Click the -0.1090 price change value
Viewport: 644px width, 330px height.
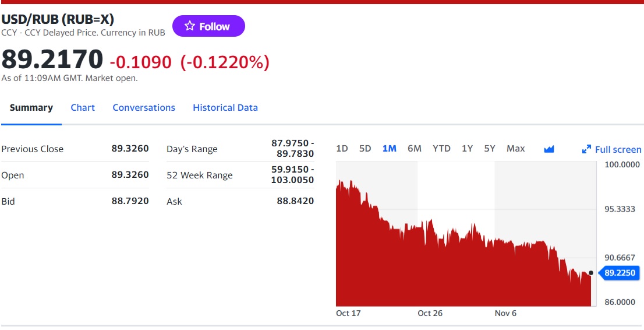click(140, 62)
